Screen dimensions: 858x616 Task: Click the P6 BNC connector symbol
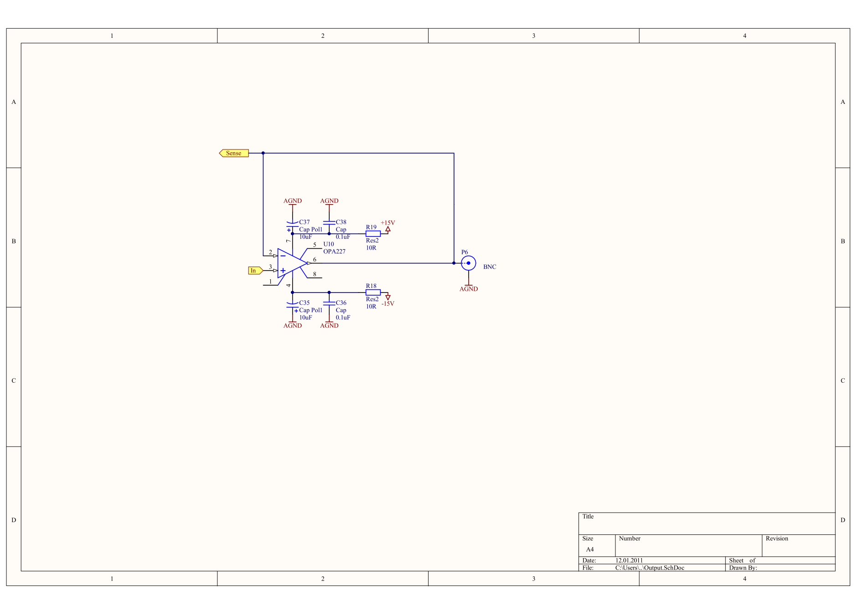pyautogui.click(x=468, y=263)
